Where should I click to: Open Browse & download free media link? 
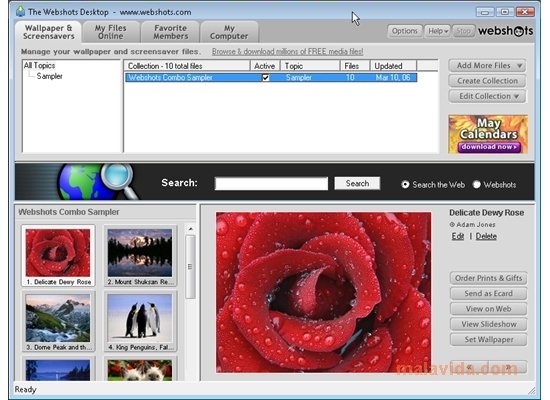click(x=288, y=52)
